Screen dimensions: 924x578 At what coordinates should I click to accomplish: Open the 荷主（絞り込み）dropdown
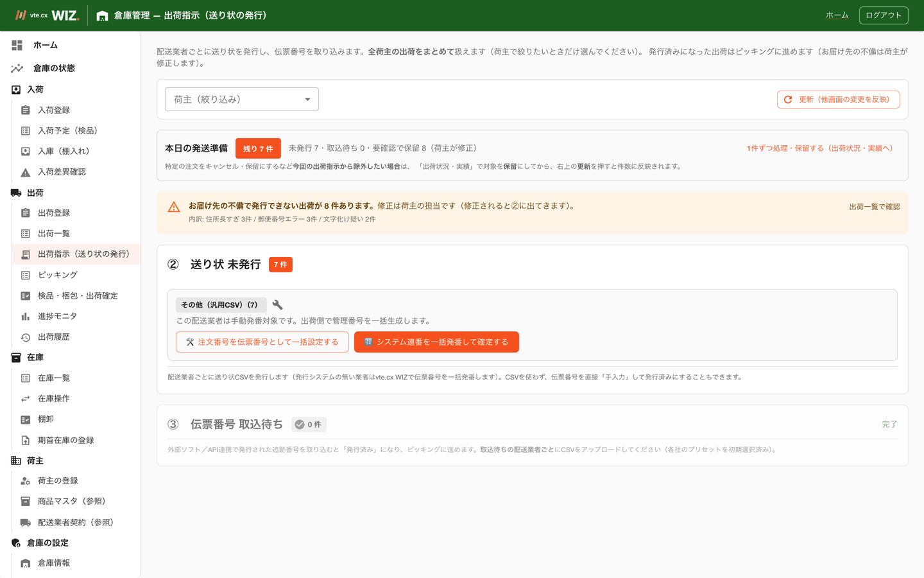coord(242,99)
